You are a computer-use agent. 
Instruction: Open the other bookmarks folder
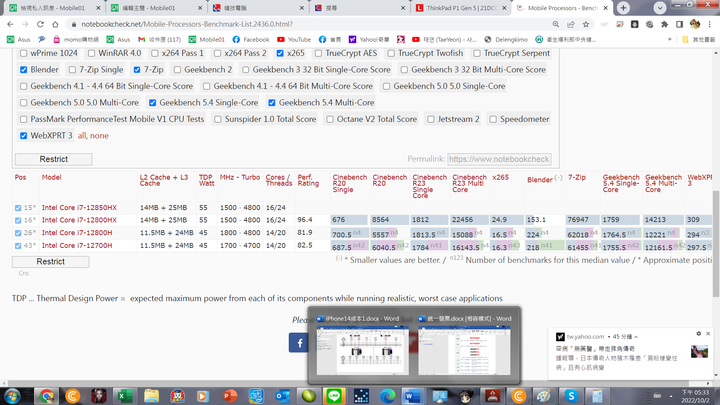coord(698,39)
